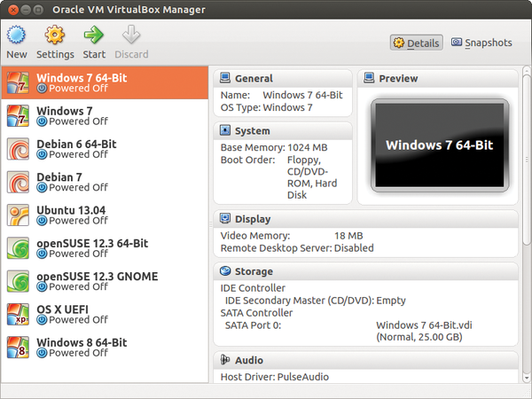Click the Video Memory value 18 MB
Image resolution: width=532 pixels, height=399 pixels.
[x=348, y=236]
